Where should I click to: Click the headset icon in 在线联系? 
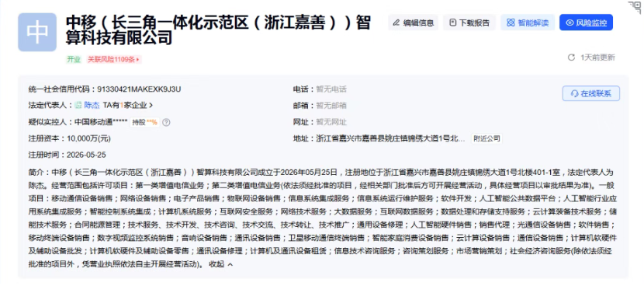574,93
